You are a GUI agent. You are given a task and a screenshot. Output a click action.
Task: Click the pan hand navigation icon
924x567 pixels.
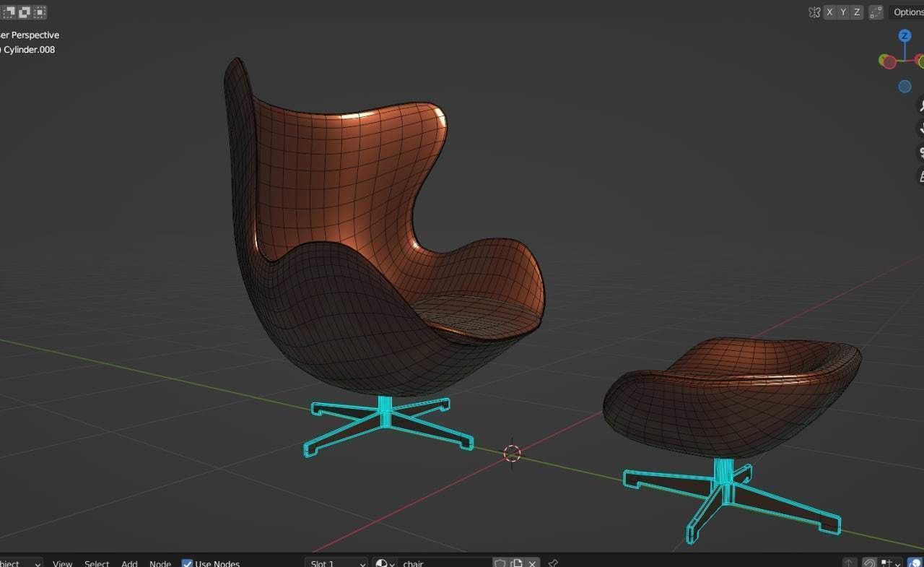click(x=920, y=129)
